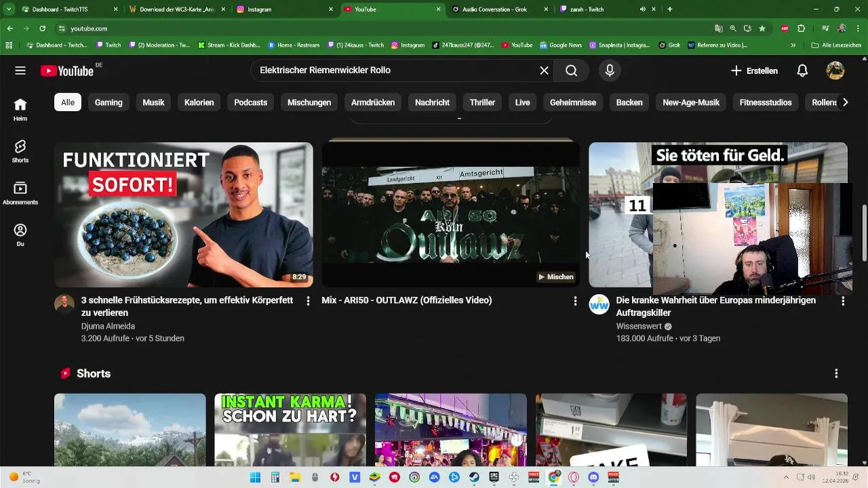Reload the page in Chrome

click(x=42, y=28)
